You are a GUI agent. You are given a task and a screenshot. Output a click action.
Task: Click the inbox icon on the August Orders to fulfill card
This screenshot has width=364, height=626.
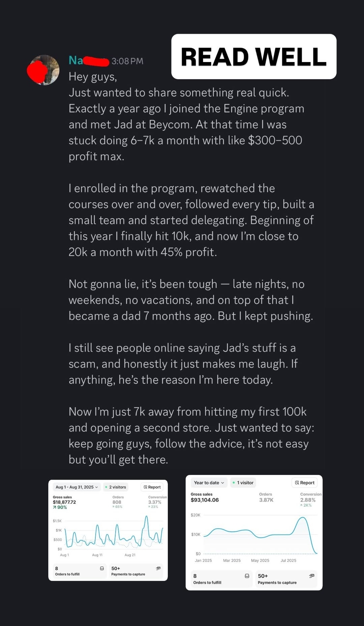click(102, 568)
